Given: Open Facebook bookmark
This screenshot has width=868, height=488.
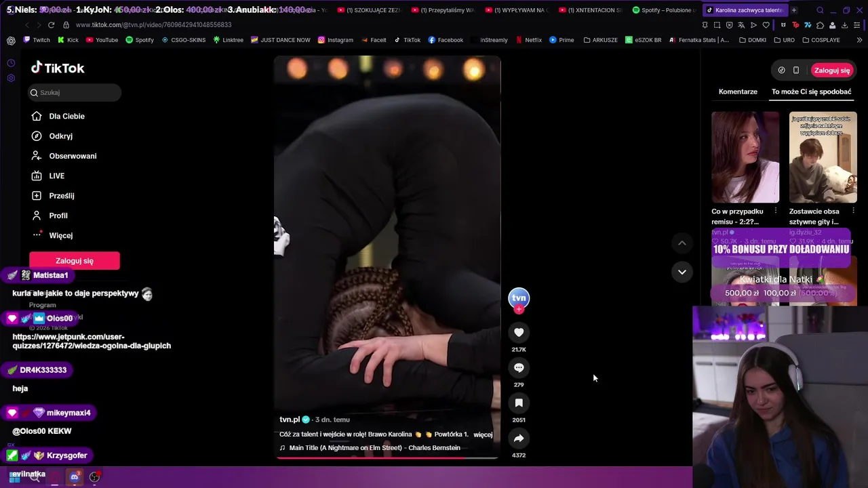Looking at the screenshot, I should pos(446,40).
